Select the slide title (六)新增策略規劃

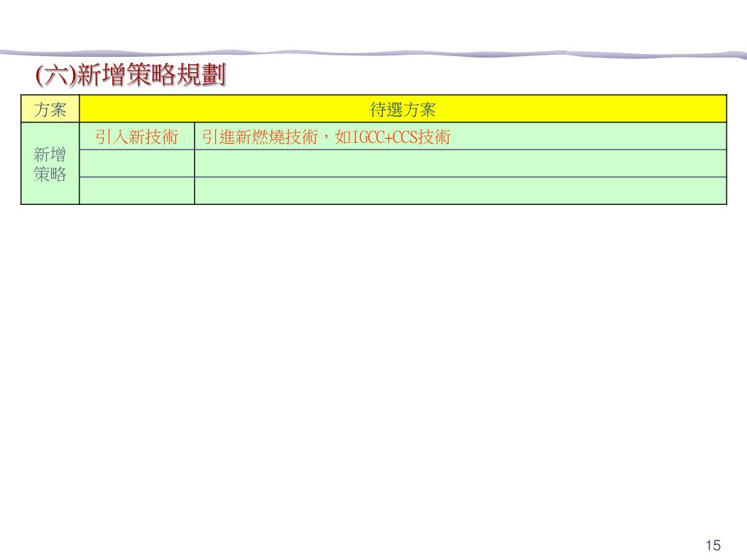point(130,75)
